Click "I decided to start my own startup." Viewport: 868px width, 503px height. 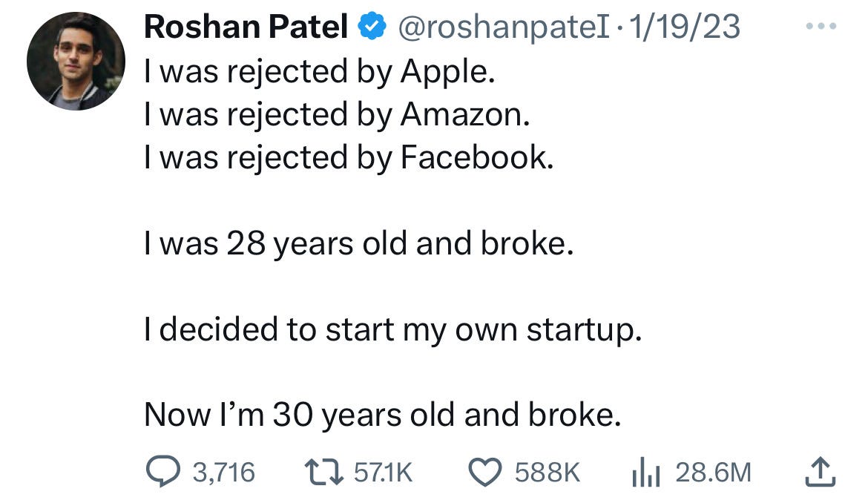point(393,330)
